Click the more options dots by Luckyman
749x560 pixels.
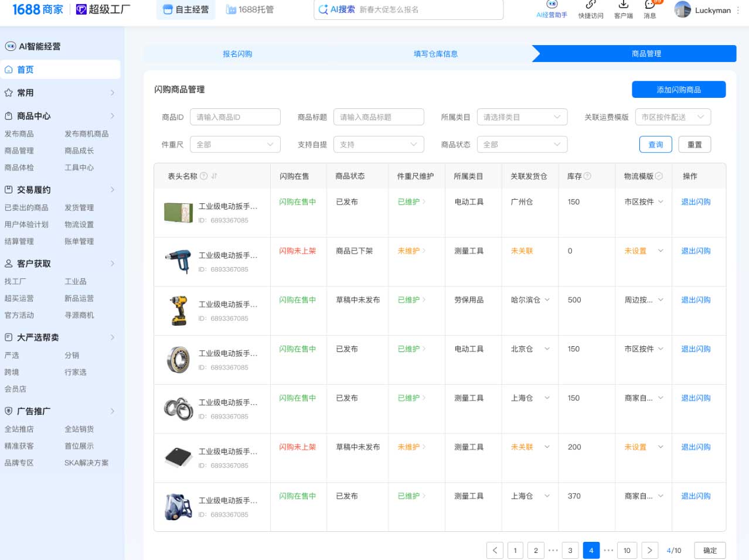pos(737,10)
